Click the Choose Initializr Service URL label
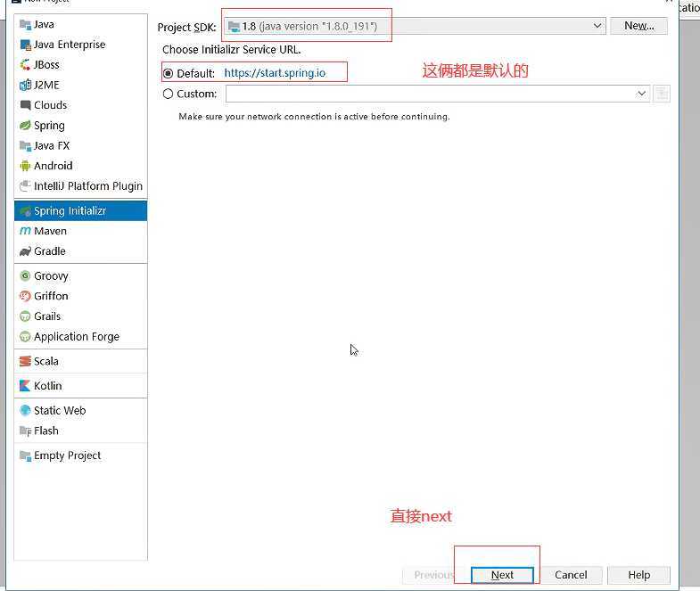Screen dimensions: 700x591 231,50
